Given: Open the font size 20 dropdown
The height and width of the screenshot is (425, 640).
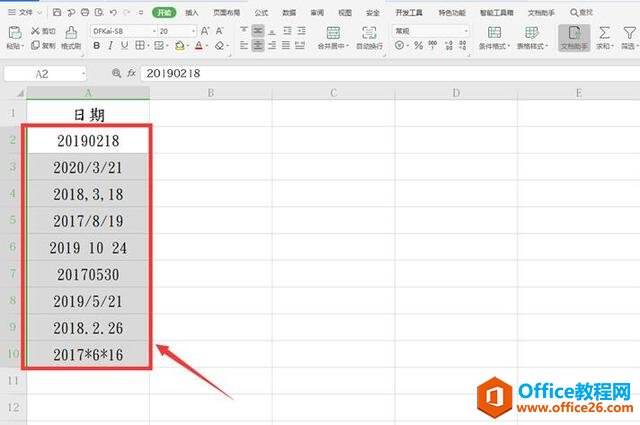Looking at the screenshot, I should click(x=193, y=31).
